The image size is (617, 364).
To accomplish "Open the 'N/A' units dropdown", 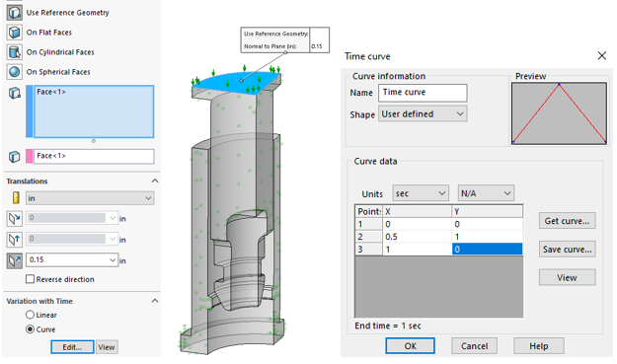I will point(486,193).
